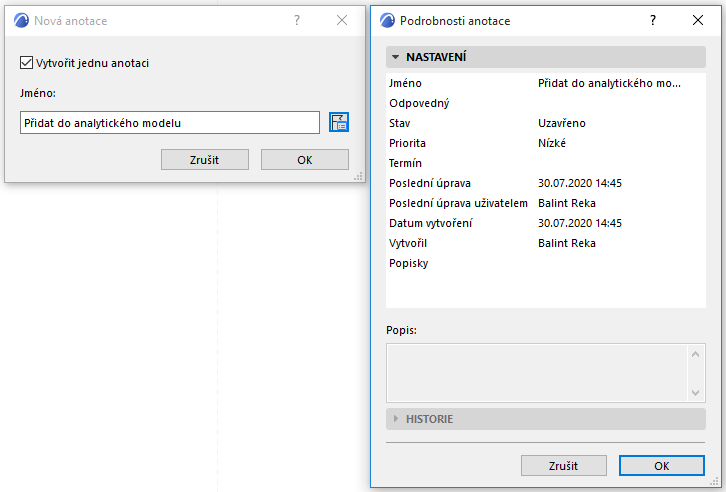Close the Nová anotace dialog
The height and width of the screenshot is (492, 726).
point(342,20)
